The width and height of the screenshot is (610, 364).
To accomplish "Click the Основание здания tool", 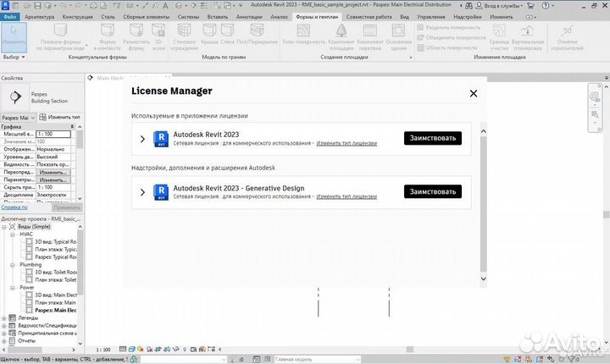I will point(398,37).
